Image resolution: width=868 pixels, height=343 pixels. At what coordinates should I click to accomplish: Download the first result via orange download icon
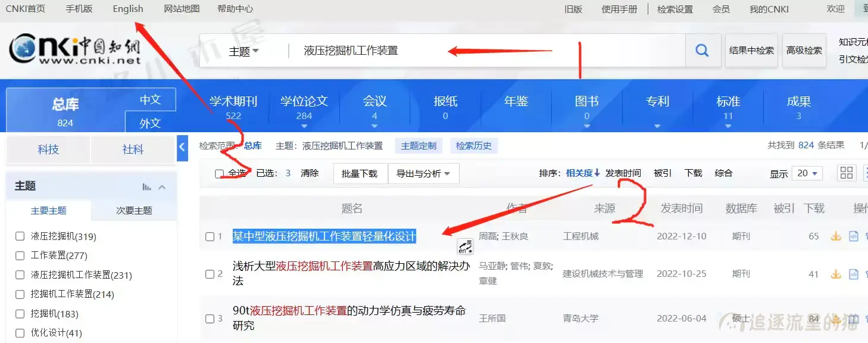click(x=836, y=236)
